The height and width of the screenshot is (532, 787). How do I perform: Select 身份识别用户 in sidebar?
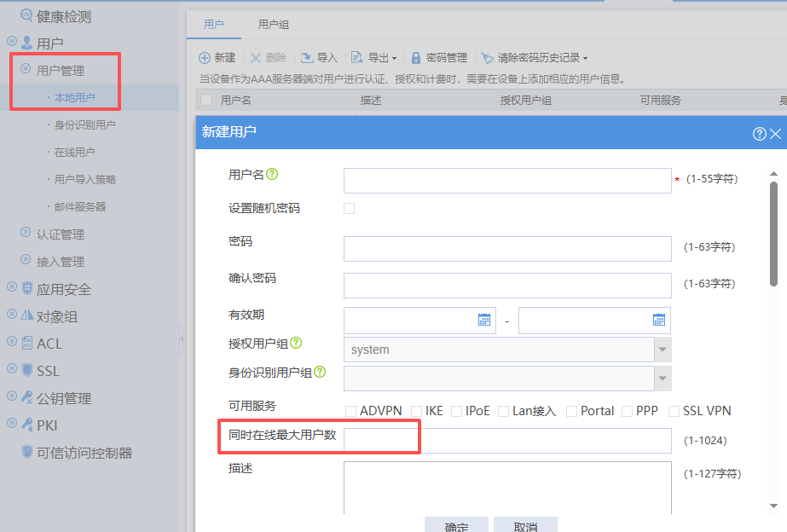point(84,125)
